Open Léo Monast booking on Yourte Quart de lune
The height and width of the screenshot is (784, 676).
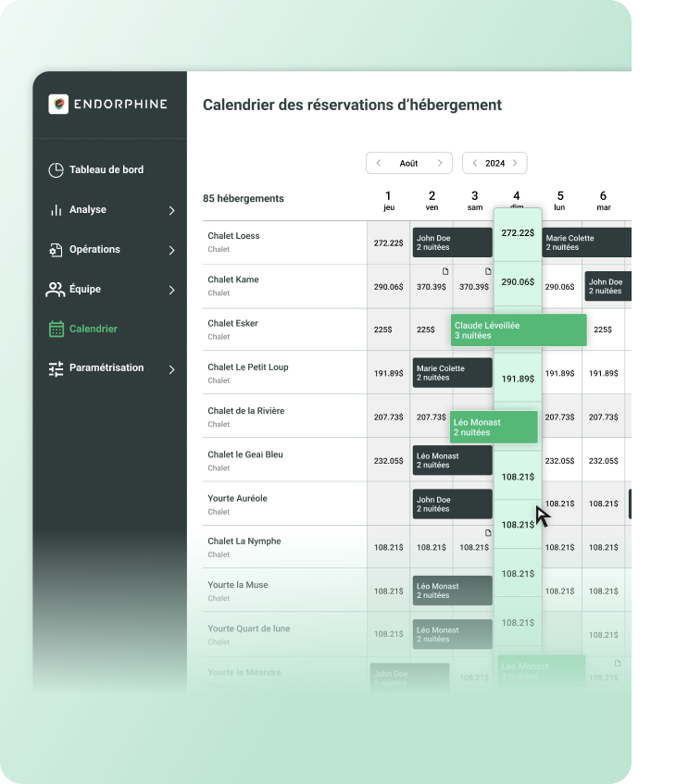point(452,634)
